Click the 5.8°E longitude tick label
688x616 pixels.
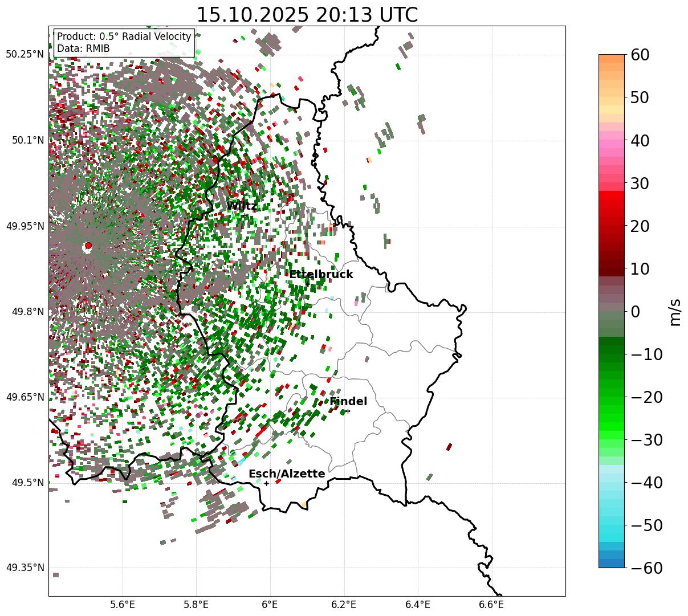tap(196, 605)
